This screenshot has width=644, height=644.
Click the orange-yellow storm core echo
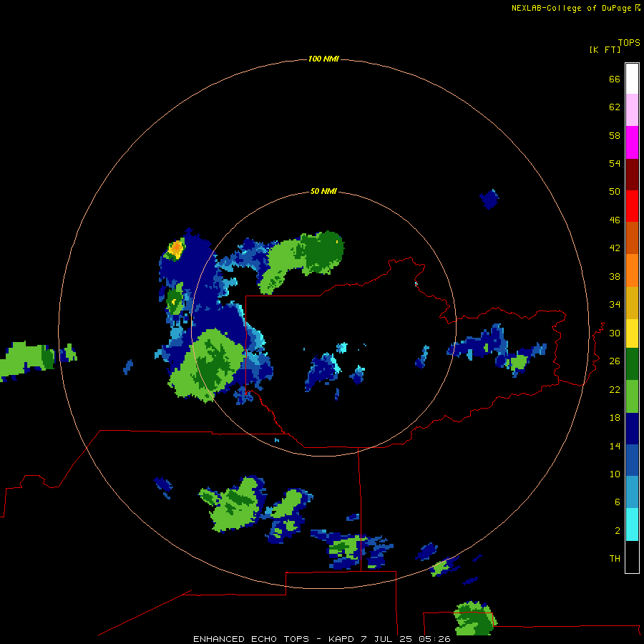coord(176,248)
